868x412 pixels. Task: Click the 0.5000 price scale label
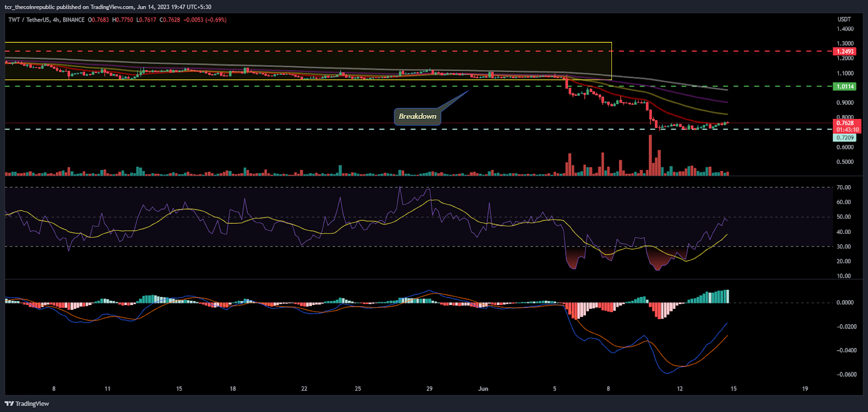point(845,162)
